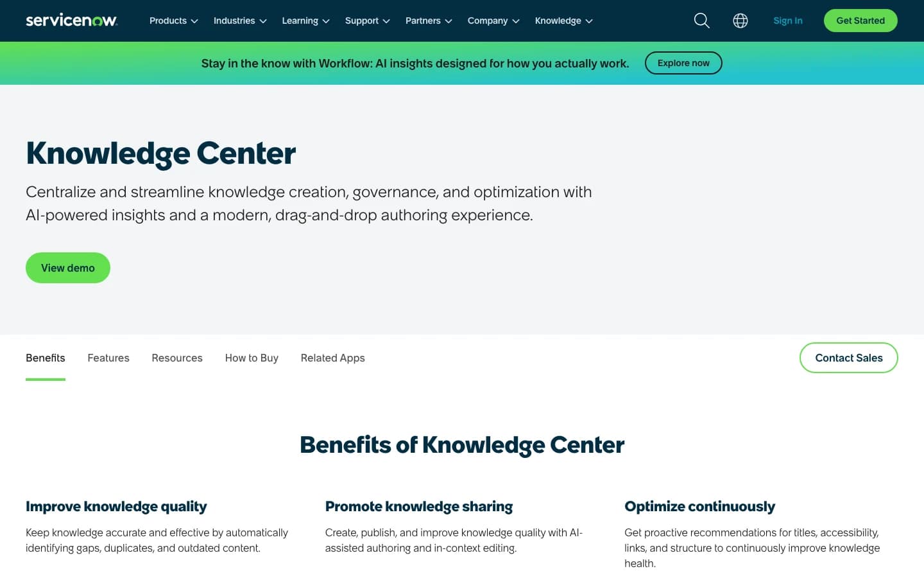This screenshot has height=578, width=924.
Task: Expand the Partners menu
Action: coord(429,21)
